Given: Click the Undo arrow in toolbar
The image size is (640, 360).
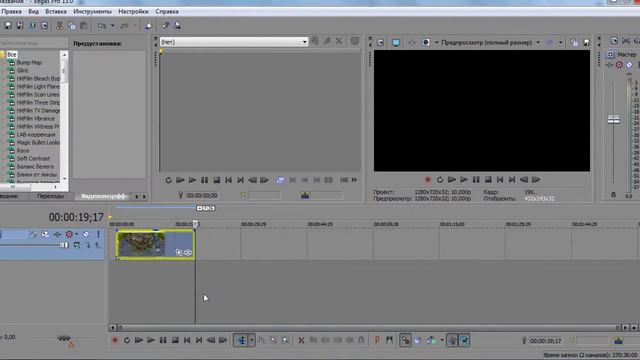Looking at the screenshot, I should [x=102, y=26].
